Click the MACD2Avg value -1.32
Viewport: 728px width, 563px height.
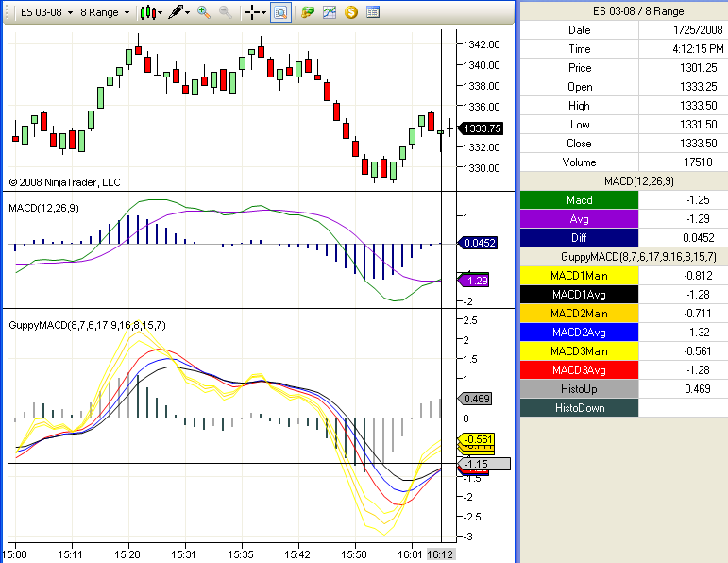698,333
